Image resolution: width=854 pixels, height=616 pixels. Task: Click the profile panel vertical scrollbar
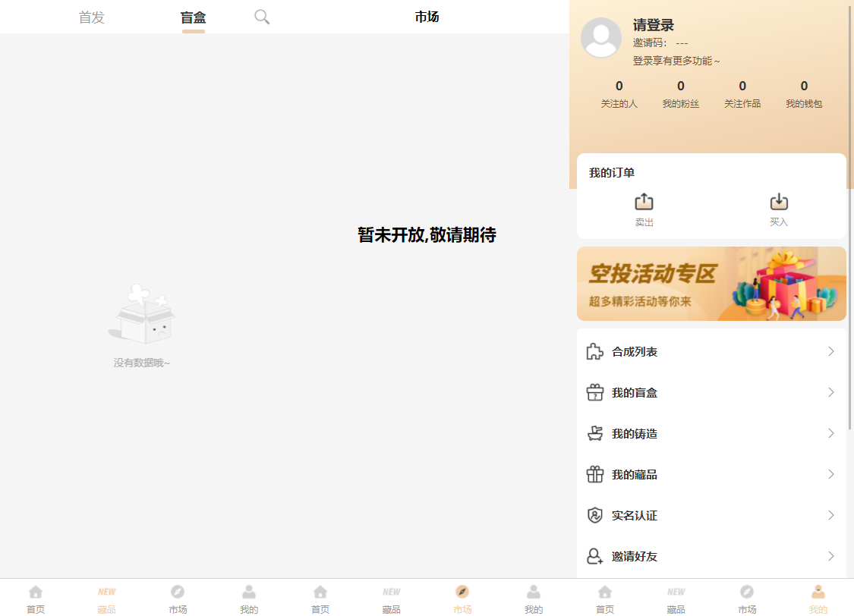click(x=850, y=218)
